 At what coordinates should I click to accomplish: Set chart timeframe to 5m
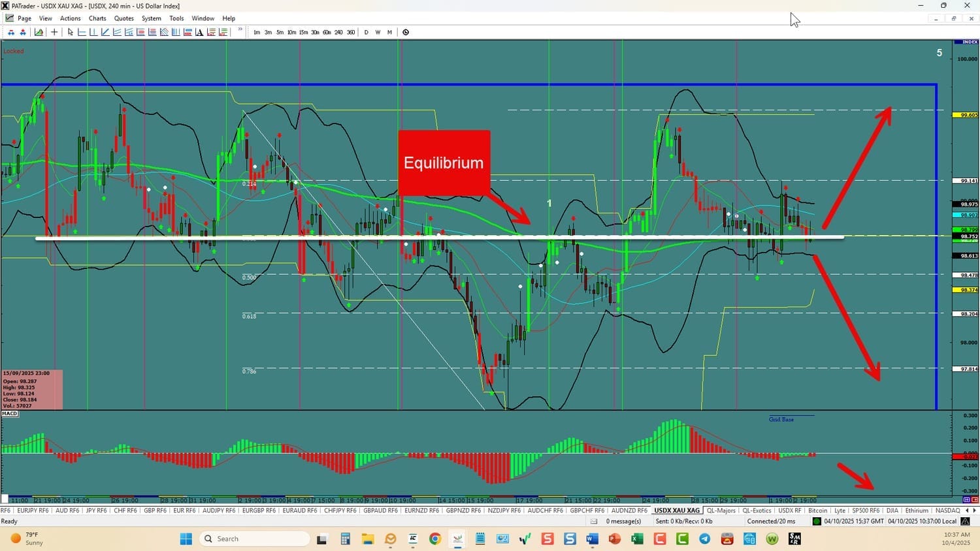pyautogui.click(x=280, y=32)
